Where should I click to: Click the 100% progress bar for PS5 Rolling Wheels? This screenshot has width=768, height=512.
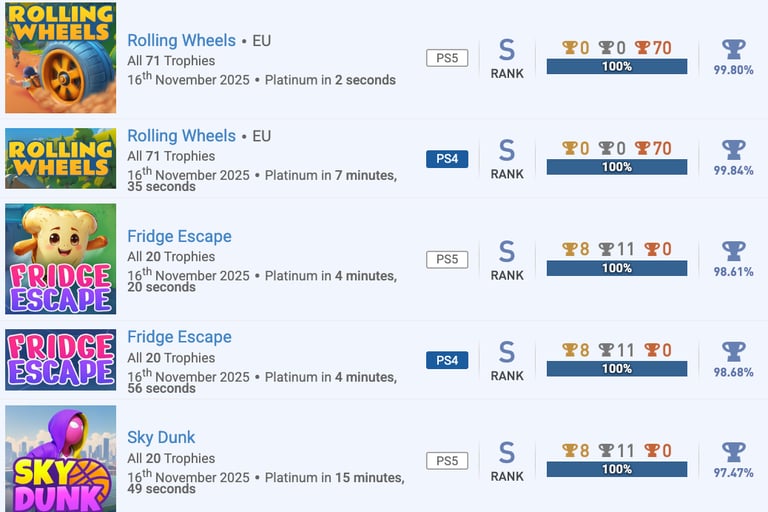click(x=617, y=67)
